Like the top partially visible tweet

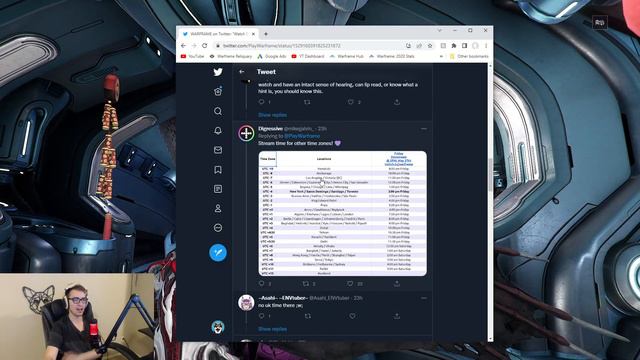351,102
